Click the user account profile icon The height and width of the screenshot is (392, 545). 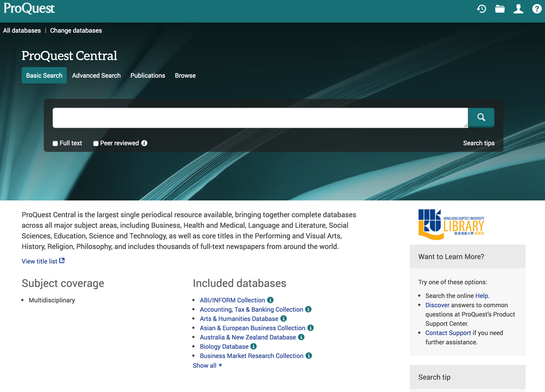click(518, 9)
